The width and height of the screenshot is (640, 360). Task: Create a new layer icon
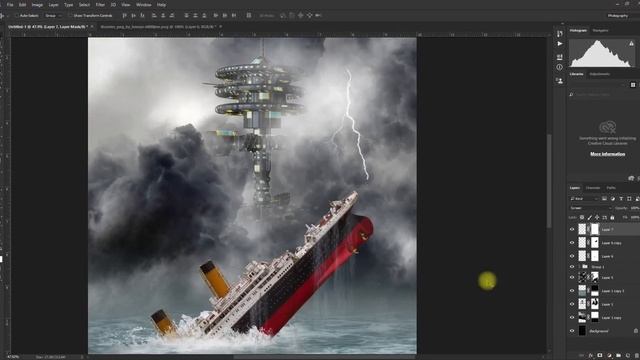click(x=628, y=356)
